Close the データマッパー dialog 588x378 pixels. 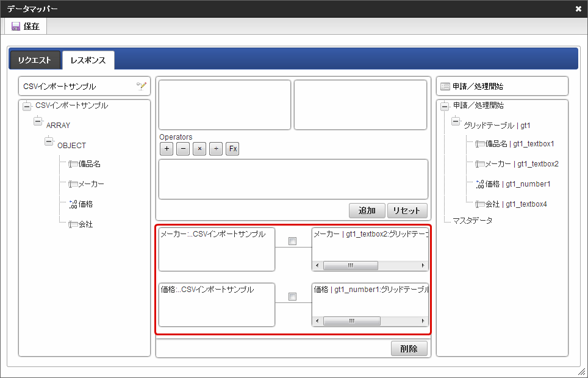(578, 9)
